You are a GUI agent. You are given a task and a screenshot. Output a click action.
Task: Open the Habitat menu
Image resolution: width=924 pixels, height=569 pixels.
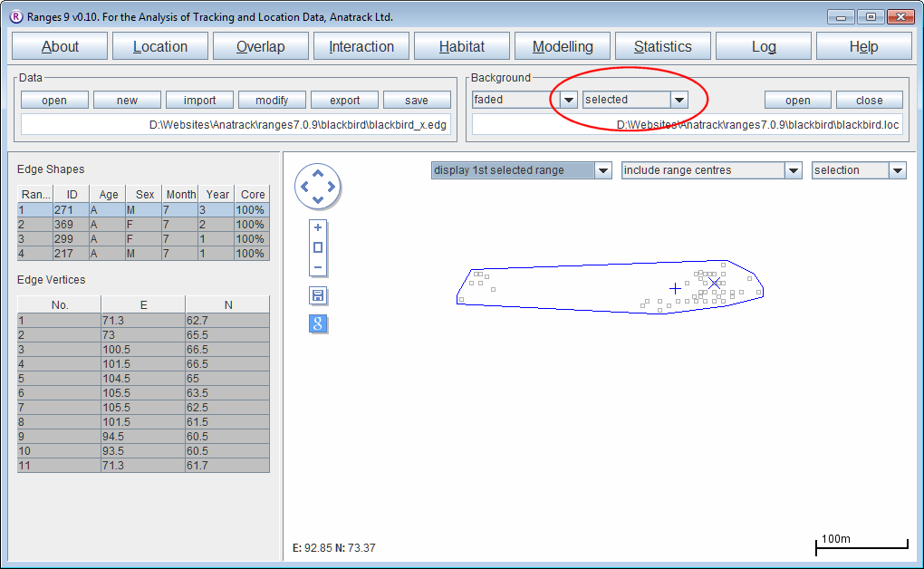point(462,47)
